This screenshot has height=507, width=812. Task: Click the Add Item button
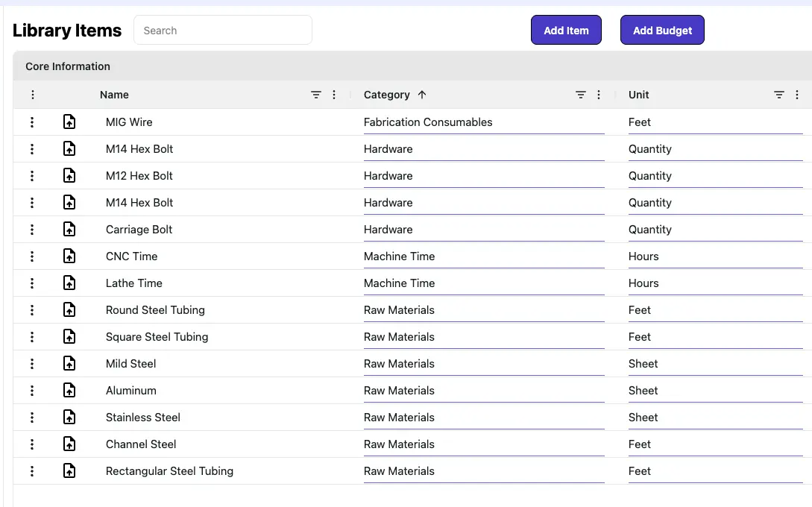[x=566, y=31]
